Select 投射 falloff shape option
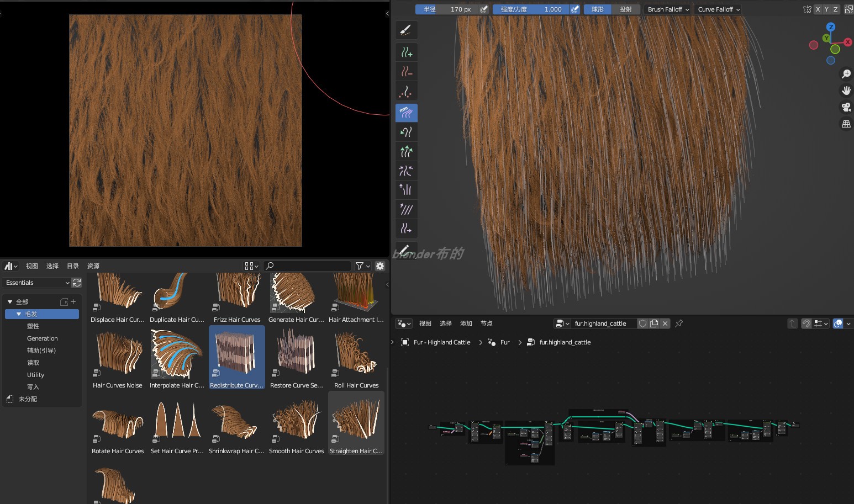Screen dimensions: 854x504 coord(626,9)
